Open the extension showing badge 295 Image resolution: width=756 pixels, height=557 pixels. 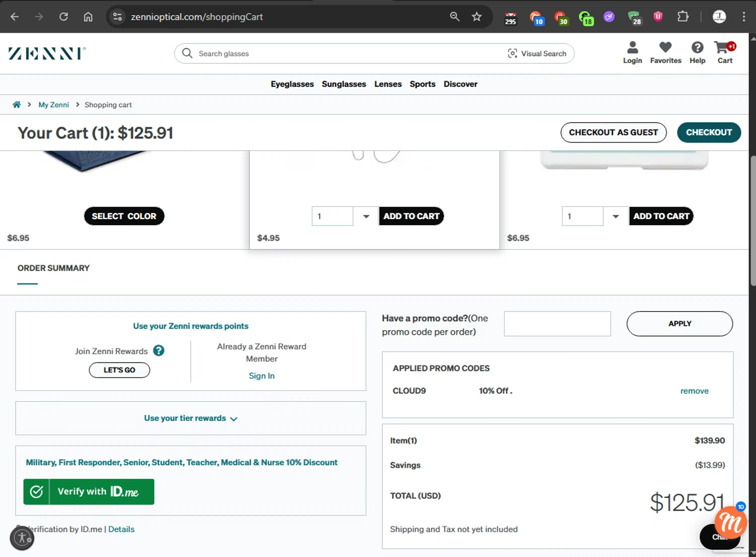pos(511,18)
